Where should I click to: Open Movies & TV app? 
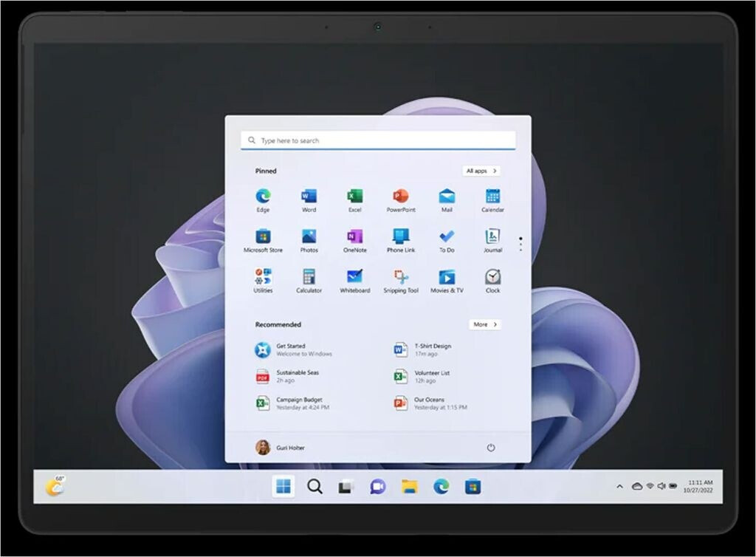(447, 278)
